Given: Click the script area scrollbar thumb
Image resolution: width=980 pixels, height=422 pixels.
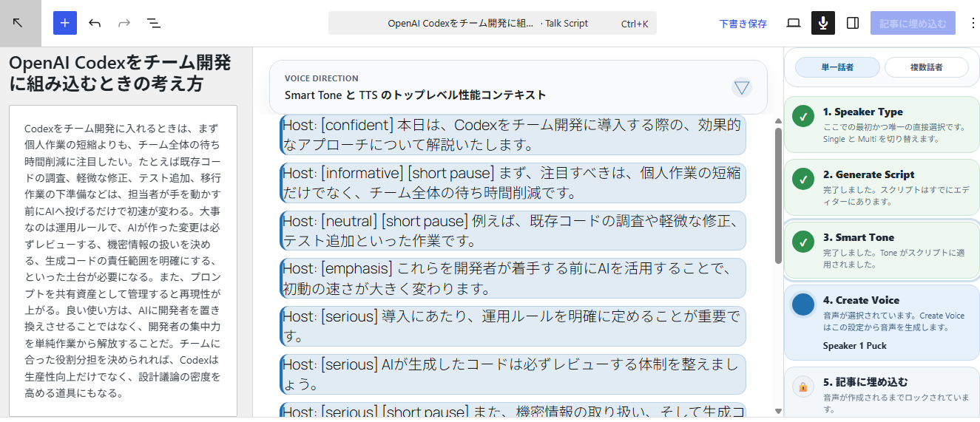Looking at the screenshot, I should point(778,195).
